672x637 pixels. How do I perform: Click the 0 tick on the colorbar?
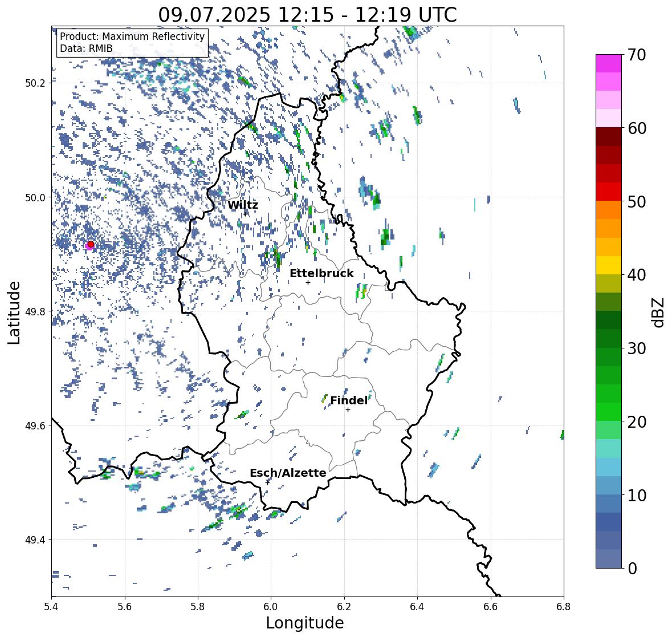(x=632, y=569)
